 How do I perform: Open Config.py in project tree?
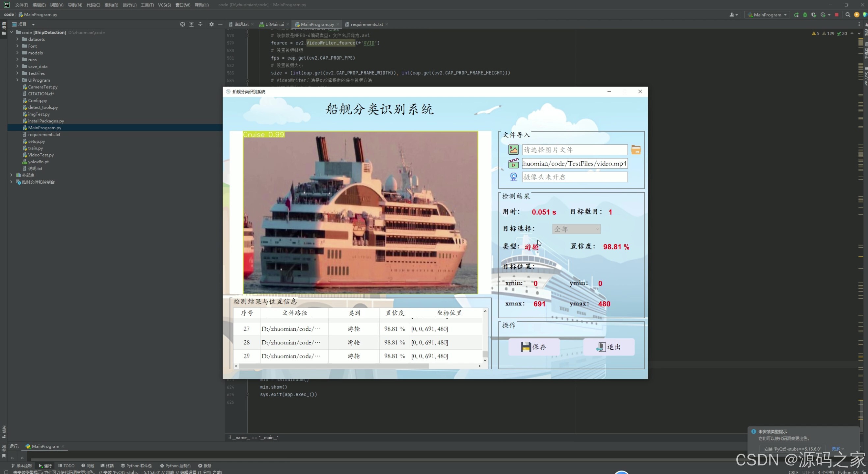(37, 100)
